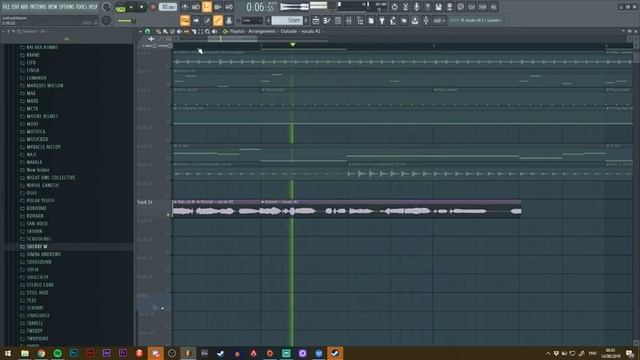Open the EDIT menu

[x=14, y=7]
